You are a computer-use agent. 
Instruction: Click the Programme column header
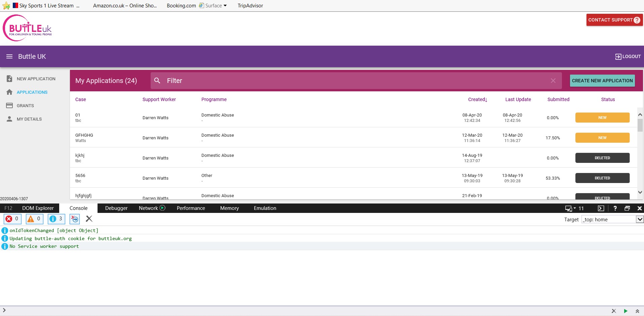(x=214, y=99)
